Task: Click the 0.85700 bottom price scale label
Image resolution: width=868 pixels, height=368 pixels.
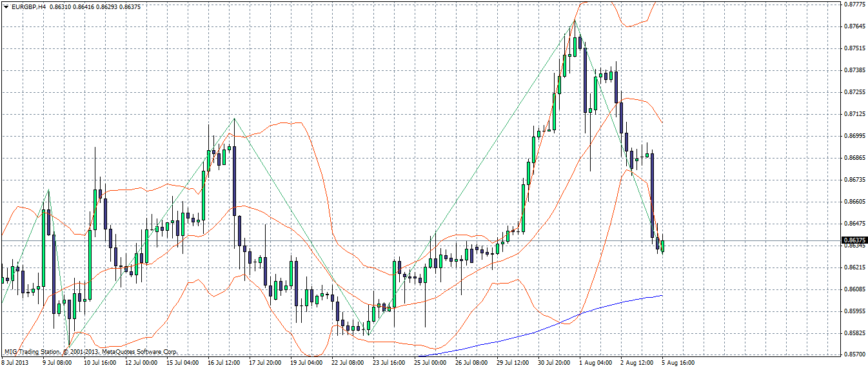Action: pyautogui.click(x=853, y=355)
